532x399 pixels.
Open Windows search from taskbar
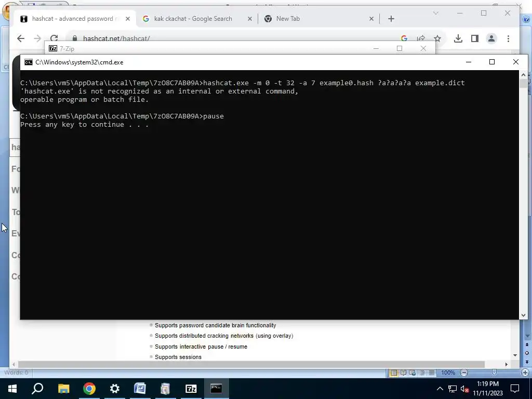click(x=37, y=389)
